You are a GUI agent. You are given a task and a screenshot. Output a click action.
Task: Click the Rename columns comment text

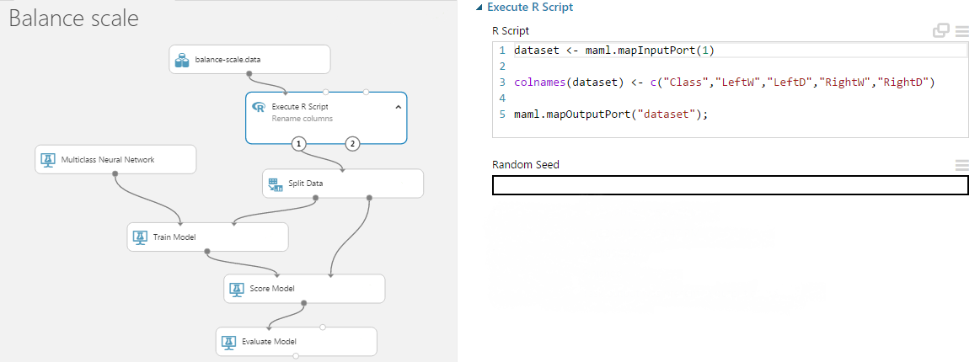click(303, 119)
